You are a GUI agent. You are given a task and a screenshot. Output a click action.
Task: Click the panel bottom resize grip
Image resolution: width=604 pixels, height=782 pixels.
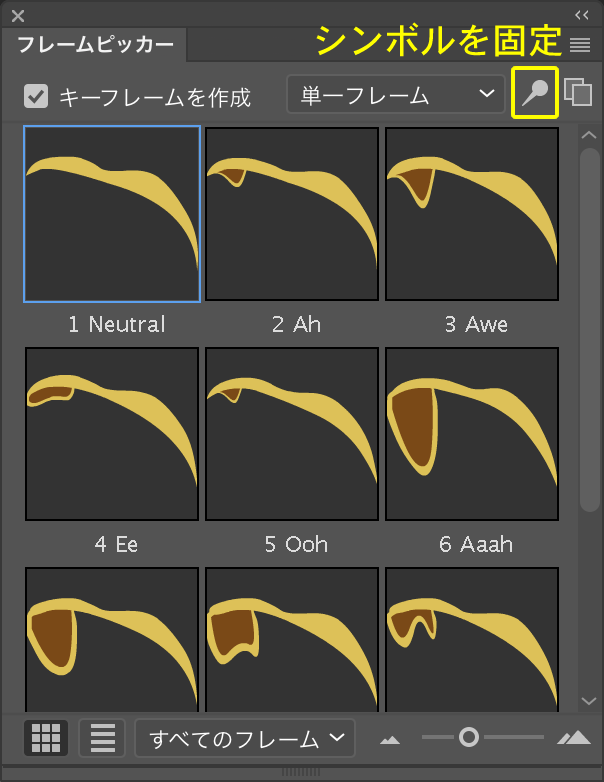[x=301, y=772]
